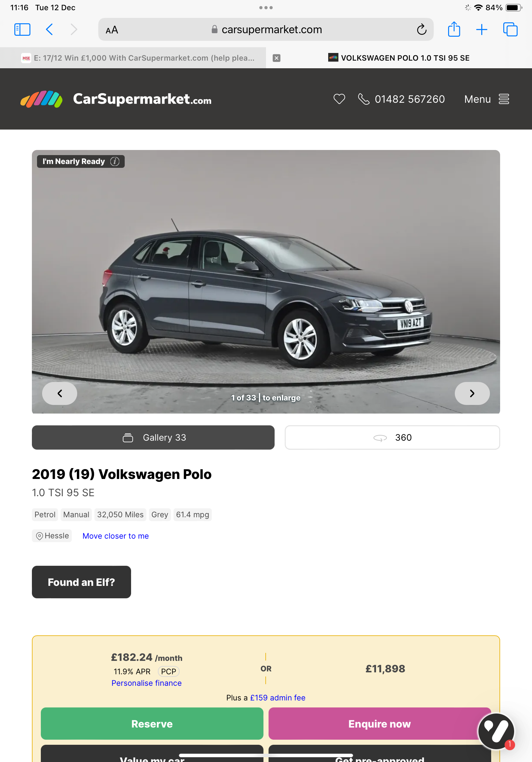
Task: Open the Gallery 33 view
Action: (x=153, y=437)
